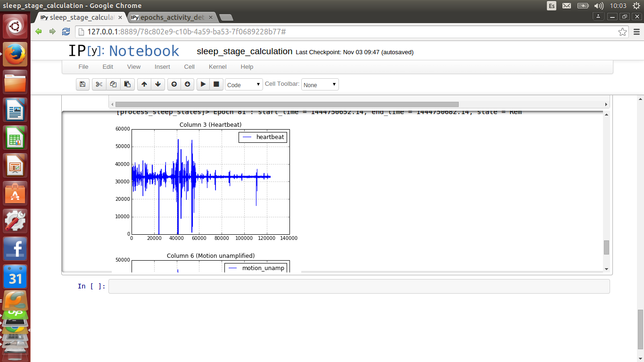Open the Code cell type dropdown
Image resolution: width=644 pixels, height=362 pixels.
244,85
